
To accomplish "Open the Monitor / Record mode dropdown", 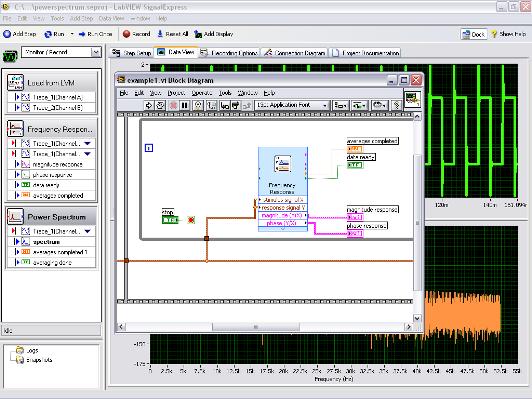I will click(96, 52).
